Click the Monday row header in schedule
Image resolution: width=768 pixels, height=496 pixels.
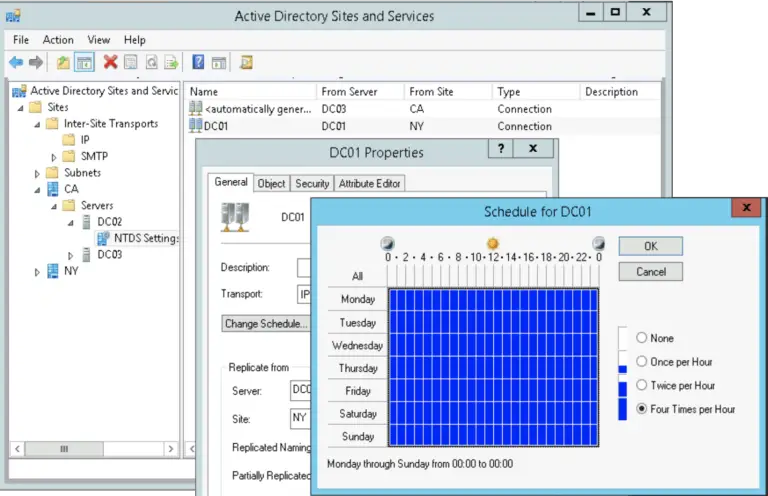(x=357, y=299)
